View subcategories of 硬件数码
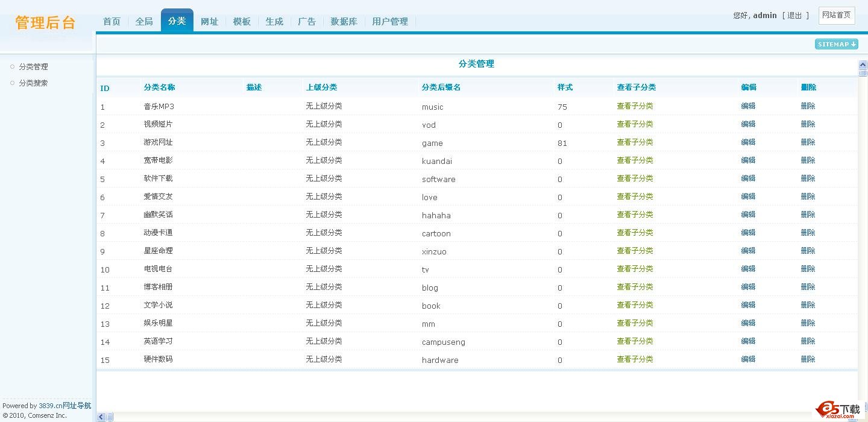 (635, 359)
